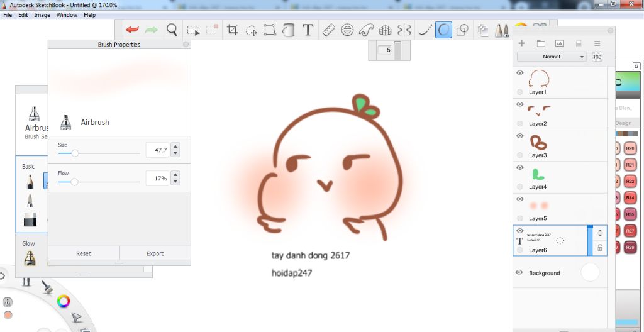Hide Layer2 with its eye icon
Image resolution: width=644 pixels, height=332 pixels.
point(520,104)
